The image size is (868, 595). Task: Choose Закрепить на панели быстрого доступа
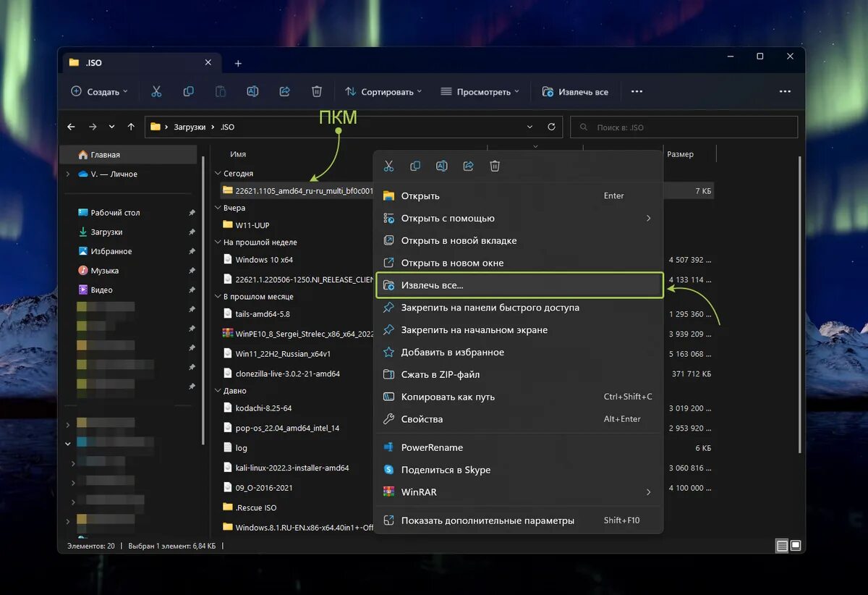point(518,308)
